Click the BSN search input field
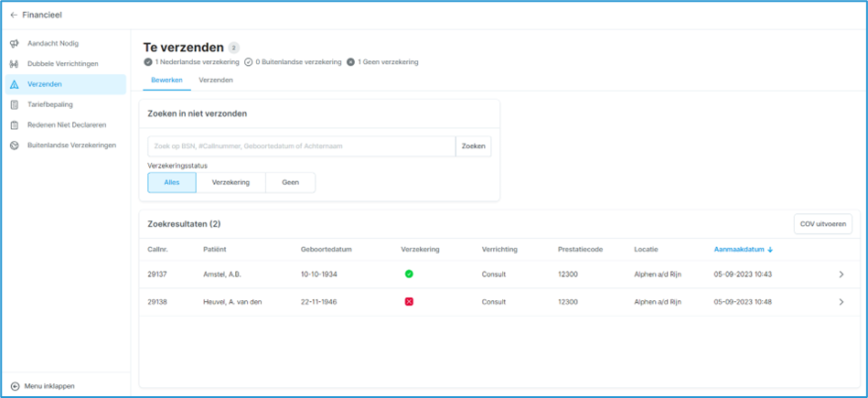868x398 pixels. click(301, 146)
